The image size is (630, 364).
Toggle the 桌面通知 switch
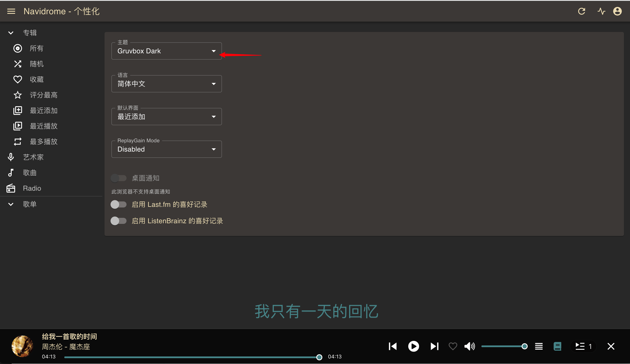point(119,178)
